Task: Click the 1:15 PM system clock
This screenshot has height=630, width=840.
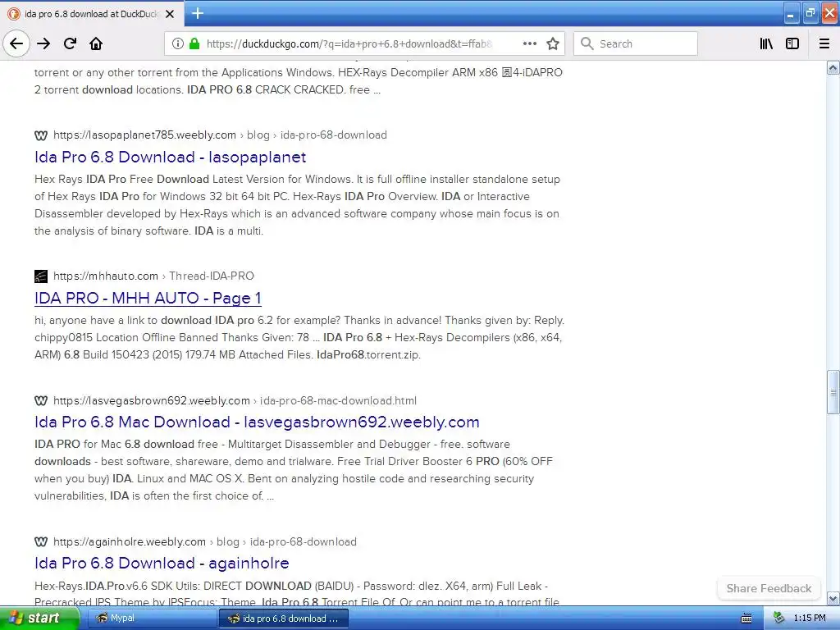Action: 810,619
